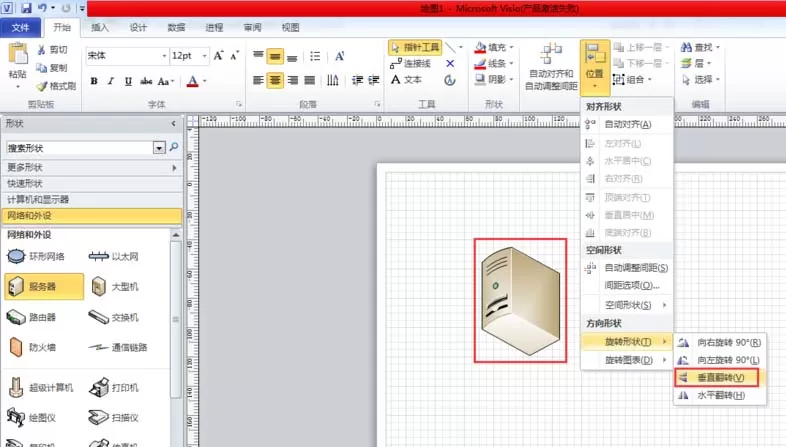Select the Pointer Tool (指针工具)
Viewport: 786px width, 447px height.
coord(415,48)
